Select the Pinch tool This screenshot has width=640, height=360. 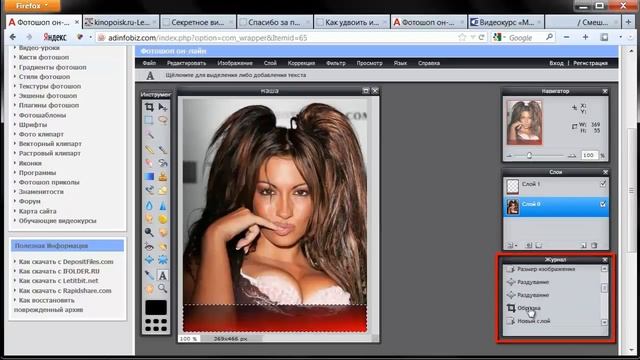pyautogui.click(x=163, y=260)
